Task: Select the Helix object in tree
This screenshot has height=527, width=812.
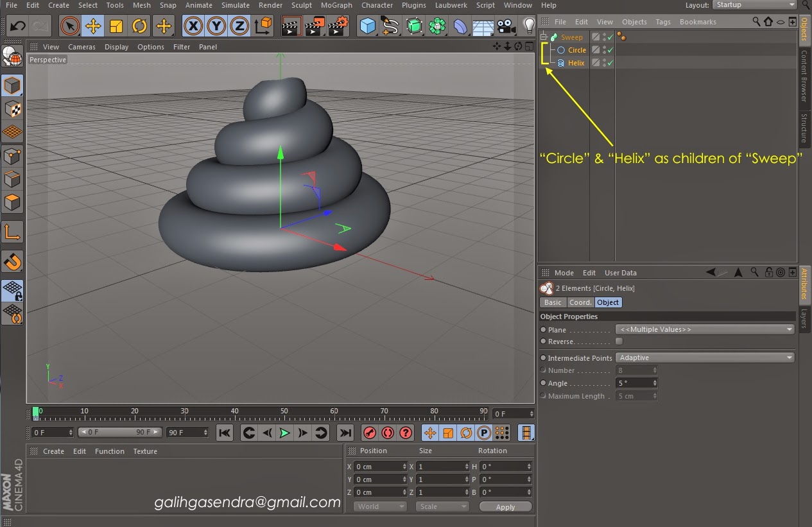Action: click(x=576, y=63)
